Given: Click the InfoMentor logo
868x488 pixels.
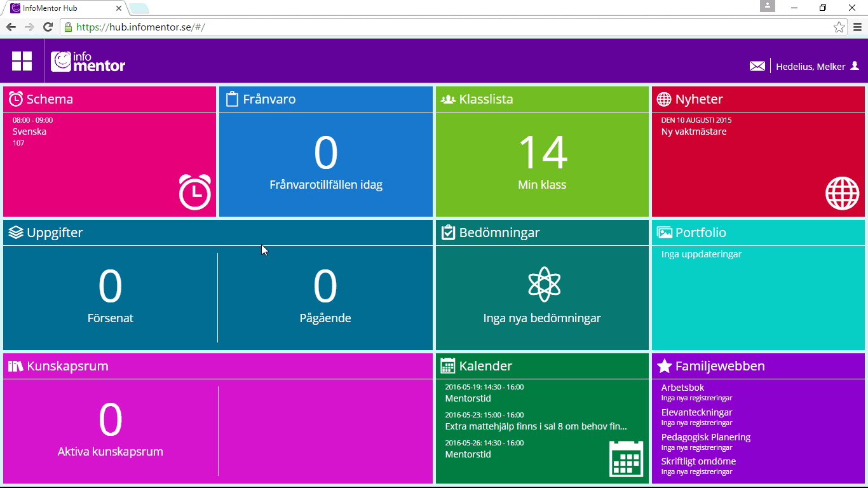Looking at the screenshot, I should coord(88,61).
